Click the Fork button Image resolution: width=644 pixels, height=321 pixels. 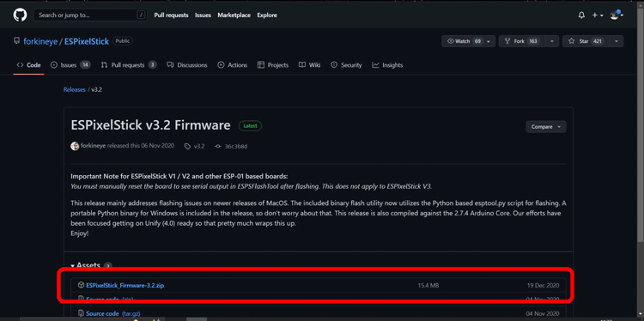(x=521, y=41)
